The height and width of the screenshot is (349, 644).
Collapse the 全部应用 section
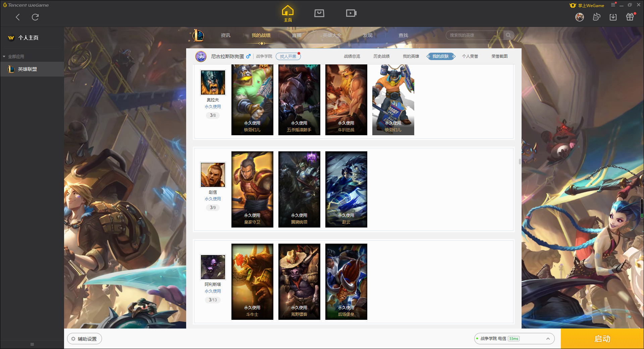coord(13,56)
